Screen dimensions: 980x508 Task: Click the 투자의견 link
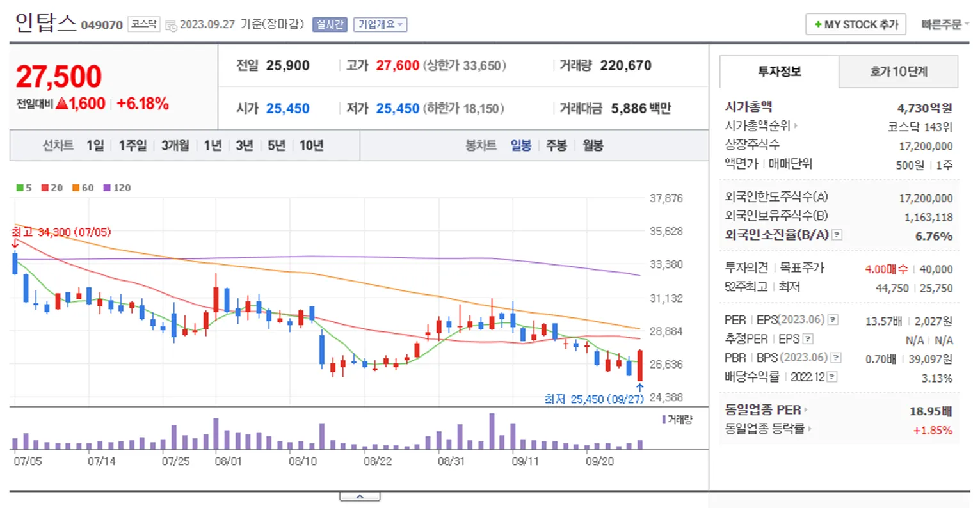[x=746, y=268]
